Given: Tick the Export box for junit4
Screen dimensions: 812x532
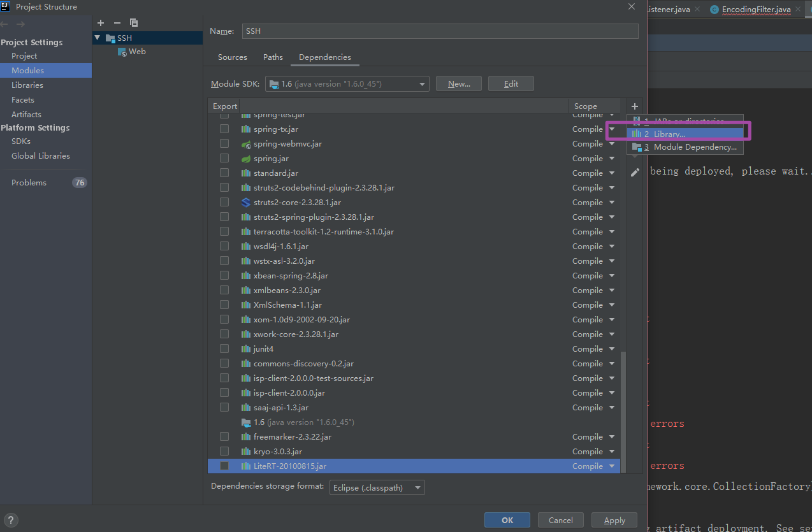Looking at the screenshot, I should pyautogui.click(x=224, y=349).
